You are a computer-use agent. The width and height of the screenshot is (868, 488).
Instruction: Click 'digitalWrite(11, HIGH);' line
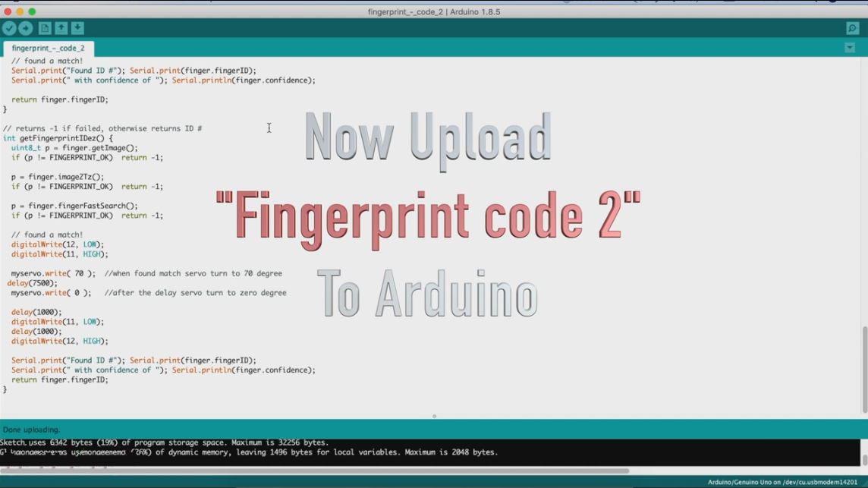(60, 254)
